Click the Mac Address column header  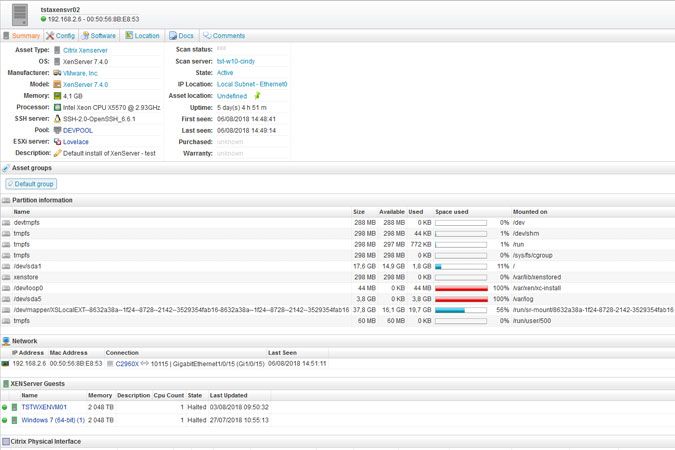(68, 353)
